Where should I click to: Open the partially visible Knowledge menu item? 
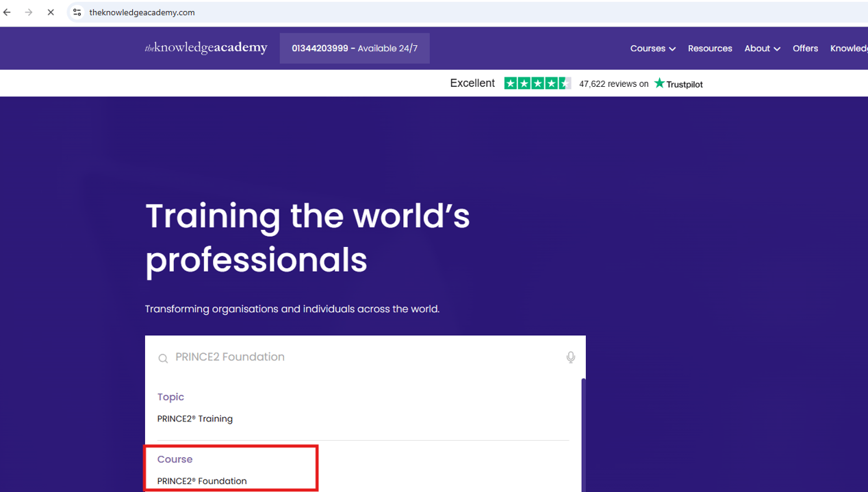pyautogui.click(x=849, y=49)
